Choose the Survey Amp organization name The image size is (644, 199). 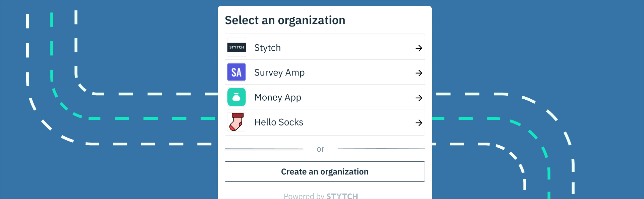(279, 73)
